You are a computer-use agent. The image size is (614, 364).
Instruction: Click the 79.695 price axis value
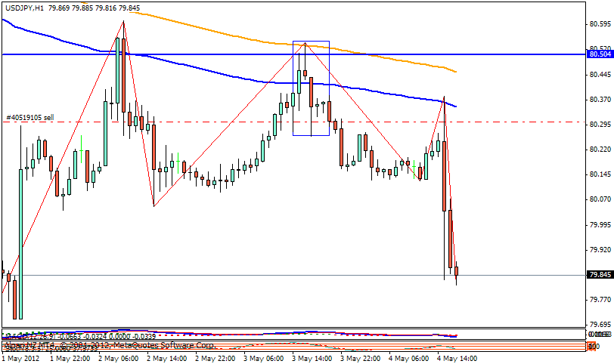(x=600, y=325)
